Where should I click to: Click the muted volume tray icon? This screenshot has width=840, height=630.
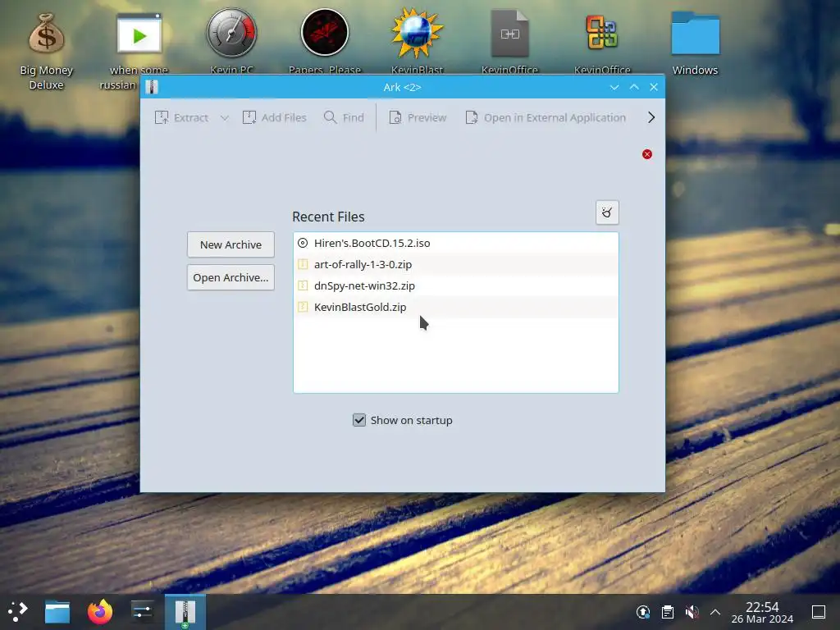point(692,612)
